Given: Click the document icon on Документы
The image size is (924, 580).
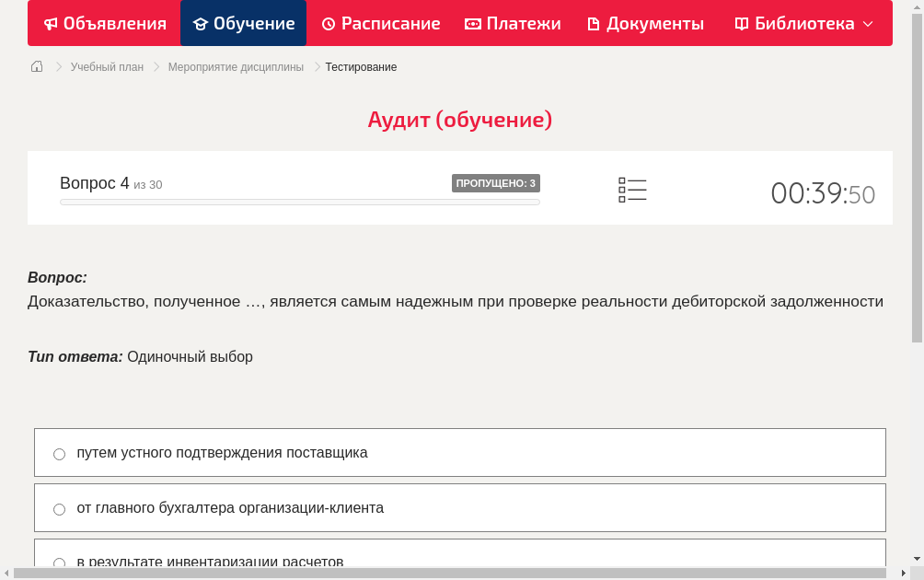Looking at the screenshot, I should (x=595, y=23).
